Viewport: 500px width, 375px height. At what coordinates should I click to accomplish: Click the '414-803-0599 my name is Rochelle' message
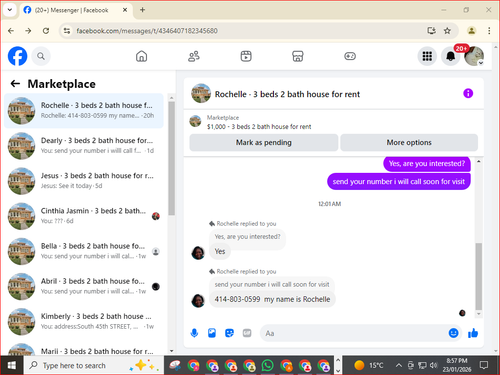tap(272, 299)
